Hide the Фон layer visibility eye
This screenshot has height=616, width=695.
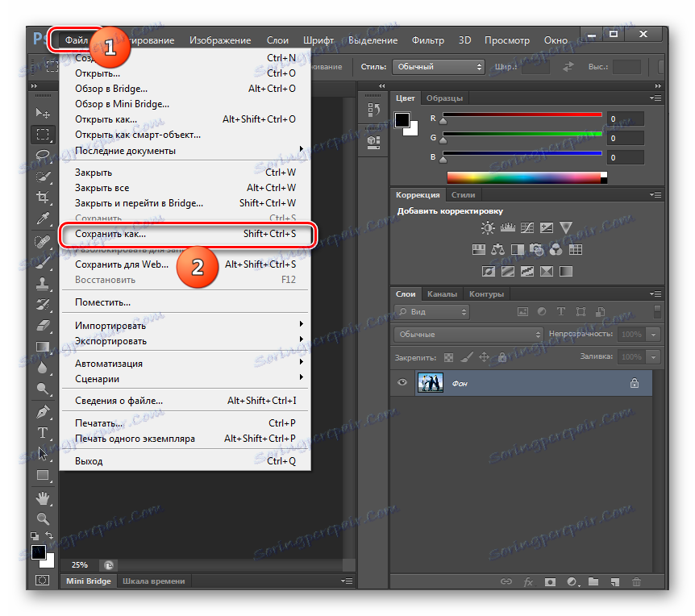402,382
